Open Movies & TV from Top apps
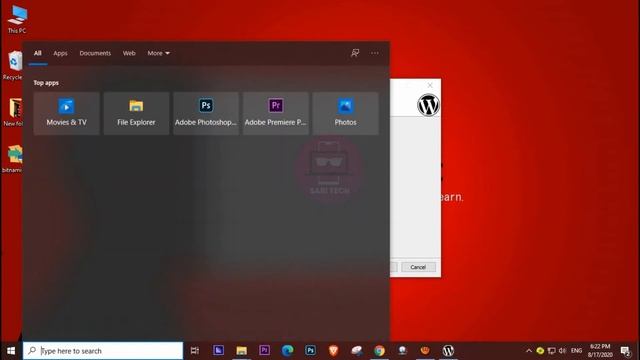 click(x=67, y=113)
